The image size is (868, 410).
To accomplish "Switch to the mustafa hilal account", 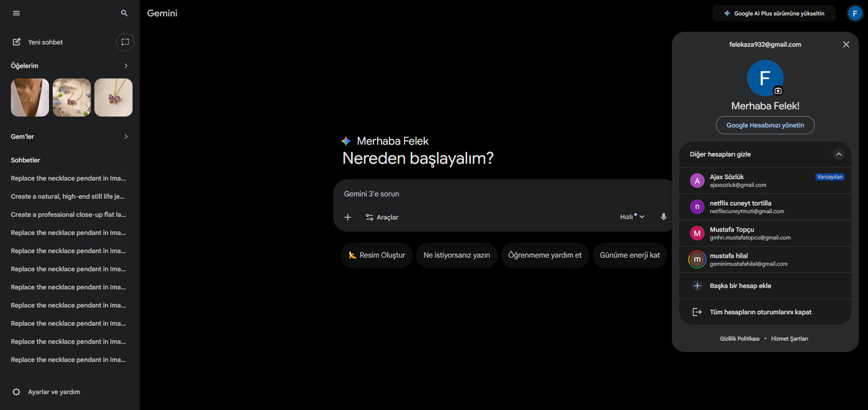I will [x=765, y=259].
